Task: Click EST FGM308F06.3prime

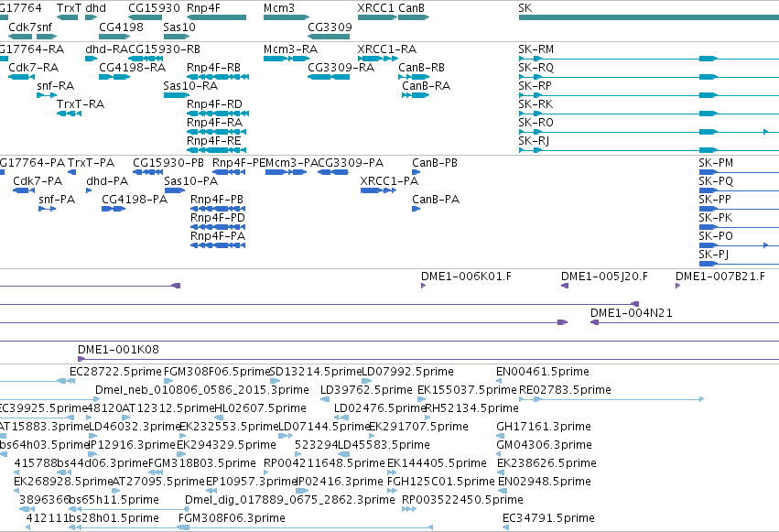Action: 232,518
